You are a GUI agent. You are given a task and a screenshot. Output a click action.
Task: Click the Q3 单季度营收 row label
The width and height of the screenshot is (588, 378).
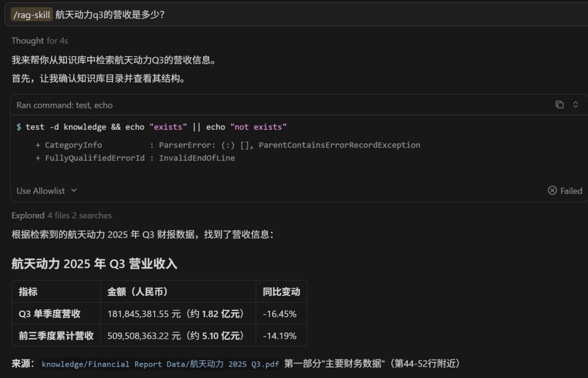point(50,314)
